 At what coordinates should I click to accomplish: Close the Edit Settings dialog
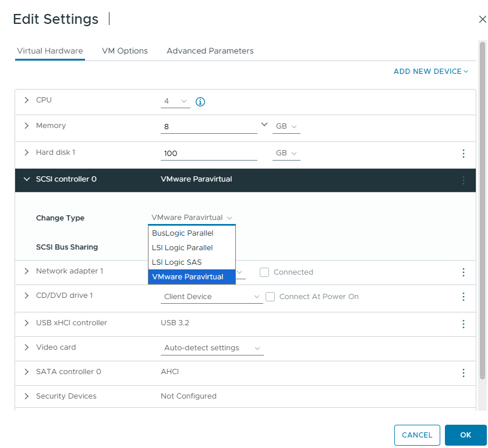482,19
